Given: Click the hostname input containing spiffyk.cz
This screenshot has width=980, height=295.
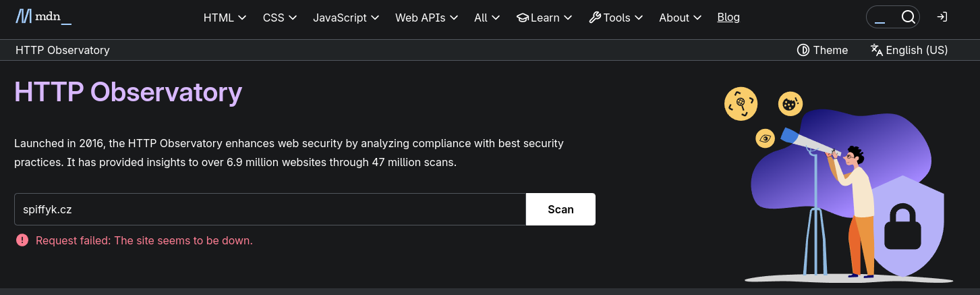Looking at the screenshot, I should pyautogui.click(x=270, y=209).
